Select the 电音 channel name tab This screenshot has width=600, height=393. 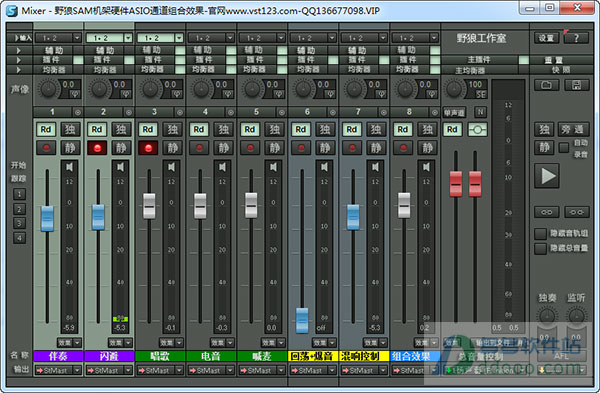[x=211, y=356]
